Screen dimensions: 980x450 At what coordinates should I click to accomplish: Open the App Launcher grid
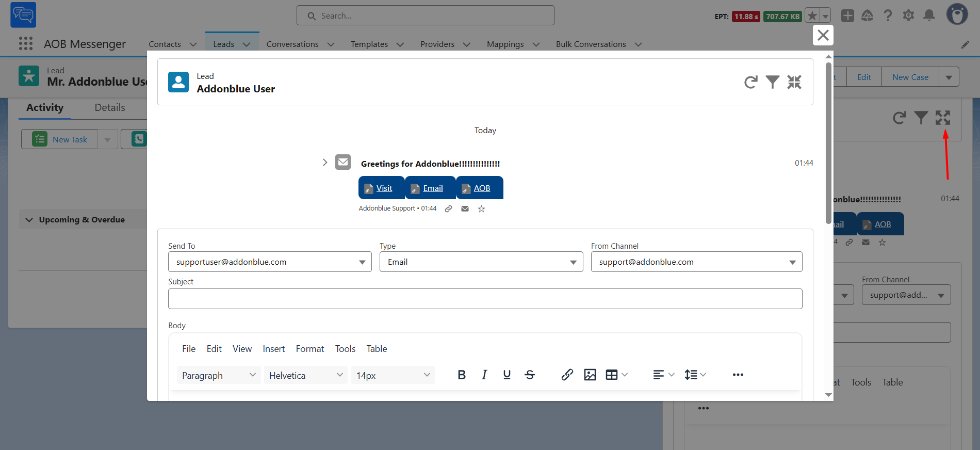tap(26, 44)
